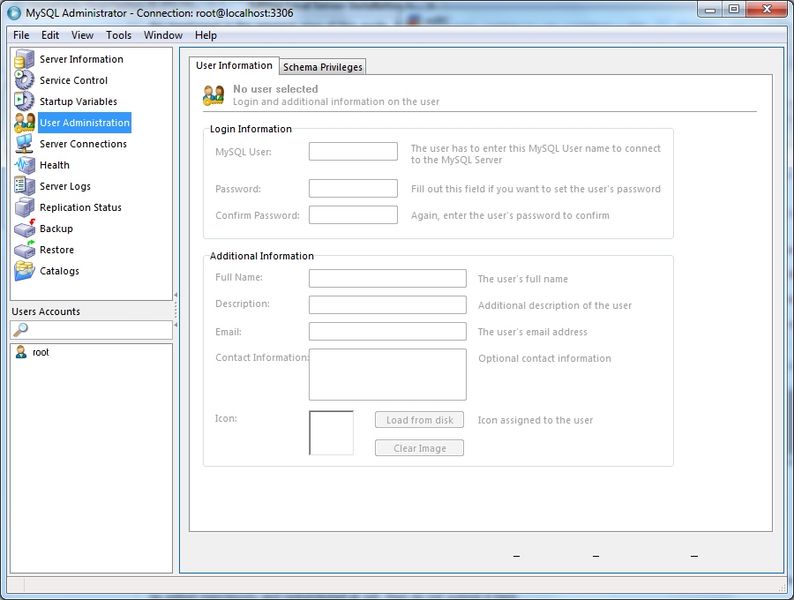
Task: Open the Health section
Action: coord(55,165)
